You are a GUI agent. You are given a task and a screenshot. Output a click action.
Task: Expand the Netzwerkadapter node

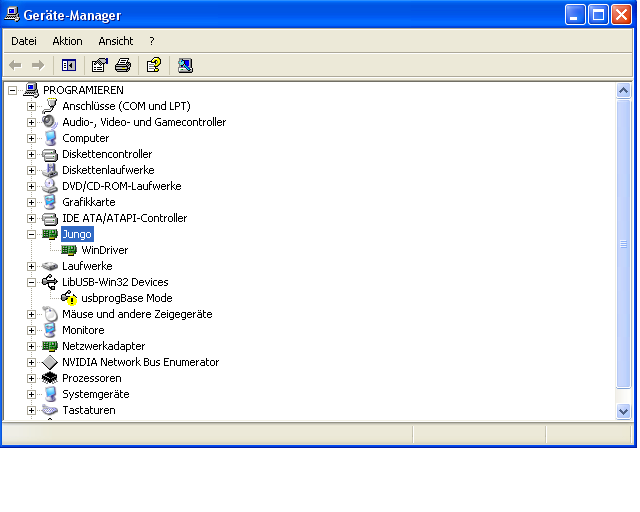coord(31,346)
